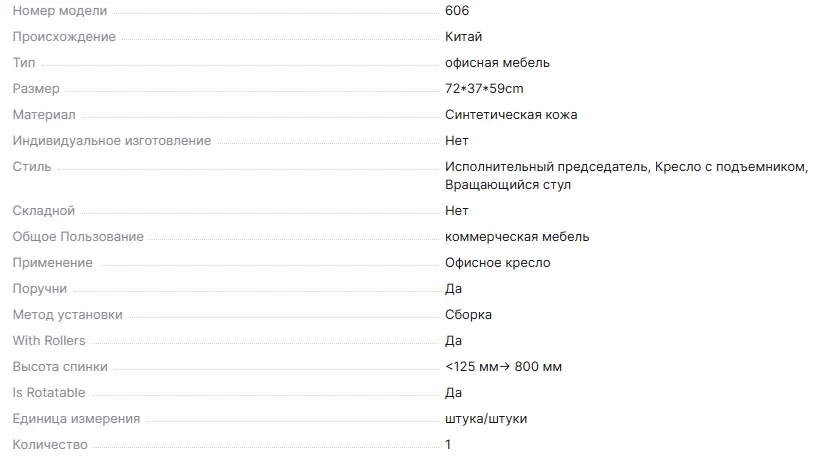Image resolution: width=814 pixels, height=456 pixels.
Task: Click the 'Сборка' installation method value
Action: tap(468, 315)
